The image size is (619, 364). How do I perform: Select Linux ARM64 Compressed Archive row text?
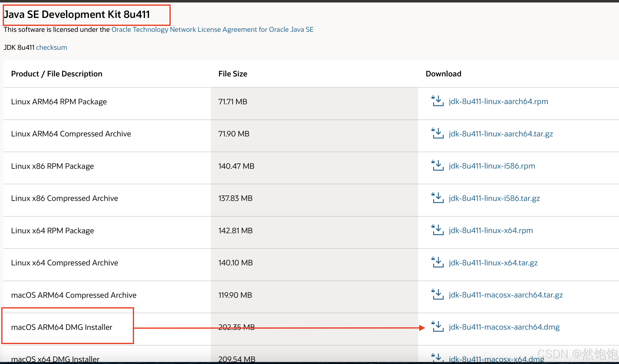[x=71, y=134]
